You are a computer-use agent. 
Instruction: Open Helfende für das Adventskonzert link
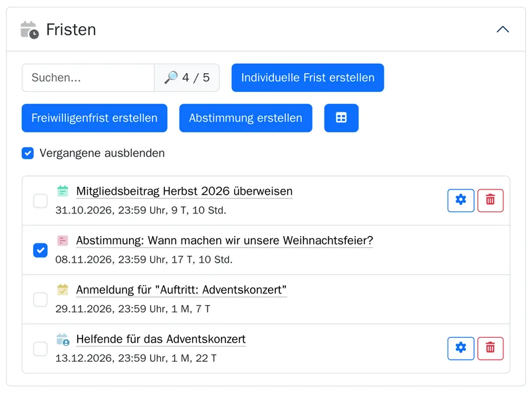point(161,339)
